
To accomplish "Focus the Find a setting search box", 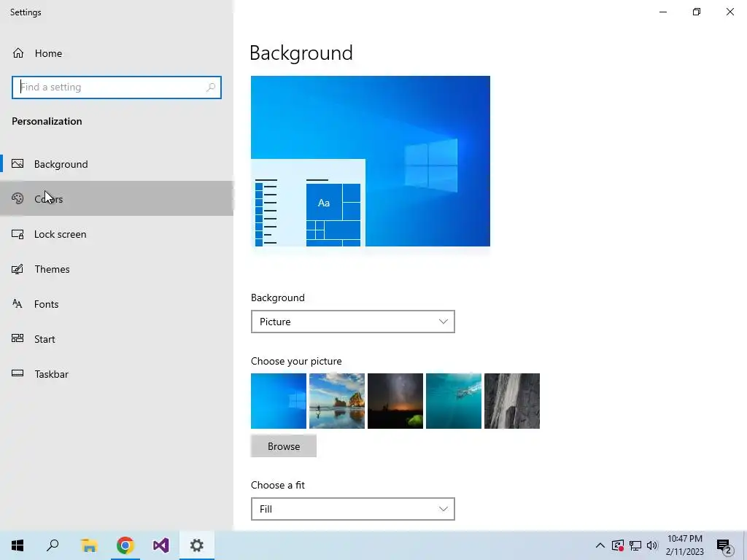I will pyautogui.click(x=117, y=87).
